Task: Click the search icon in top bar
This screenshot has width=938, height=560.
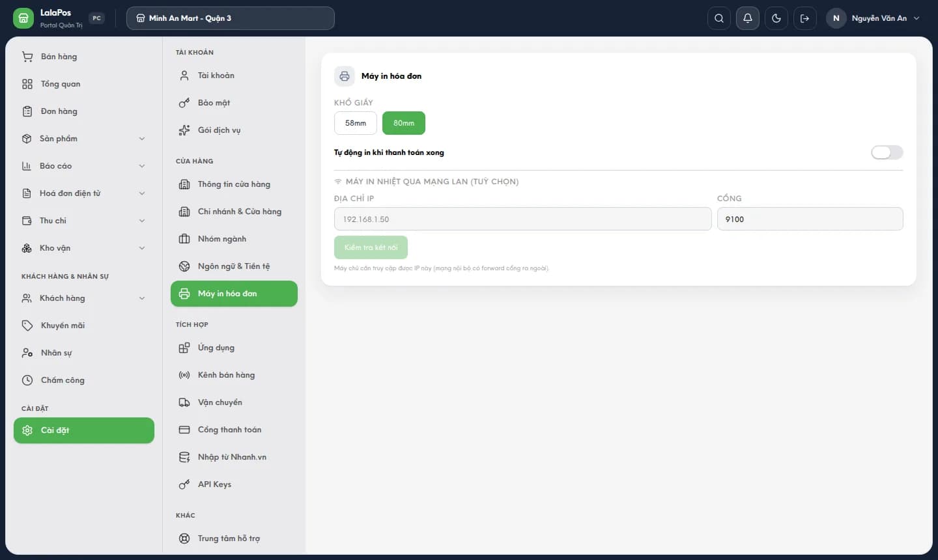Action: [719, 18]
